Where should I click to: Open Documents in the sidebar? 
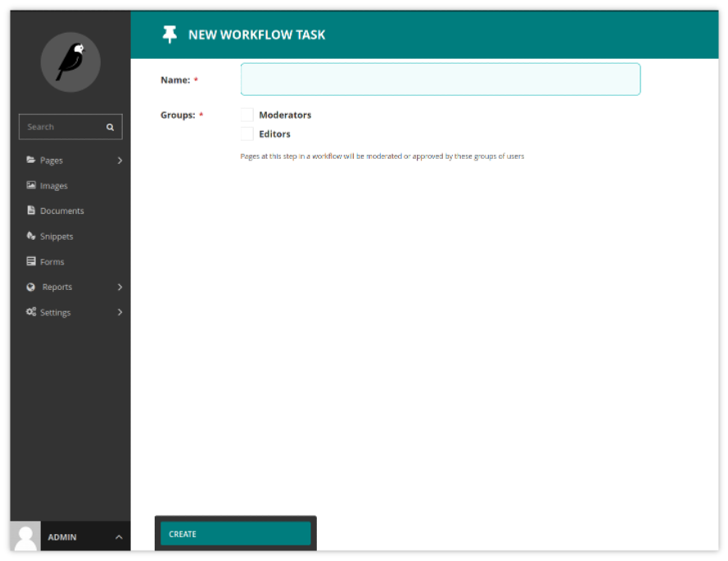[x=70, y=210]
